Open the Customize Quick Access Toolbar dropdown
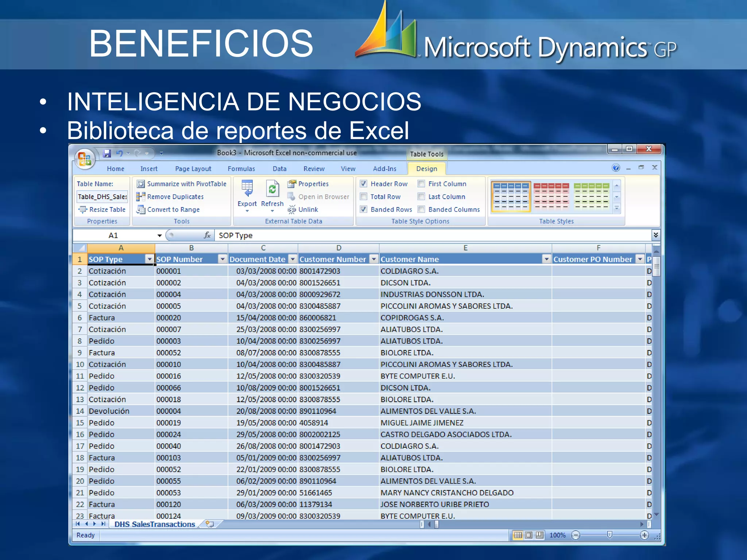 point(161,153)
